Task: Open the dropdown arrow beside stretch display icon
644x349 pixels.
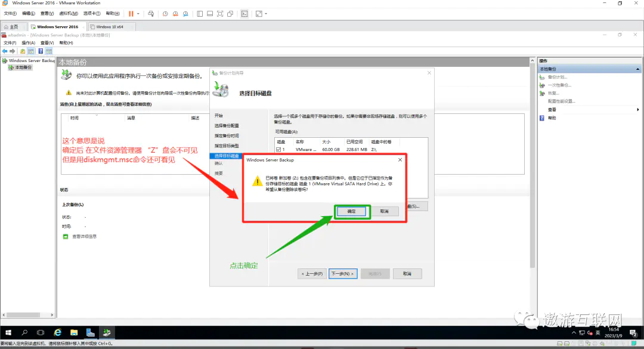Action: click(266, 14)
